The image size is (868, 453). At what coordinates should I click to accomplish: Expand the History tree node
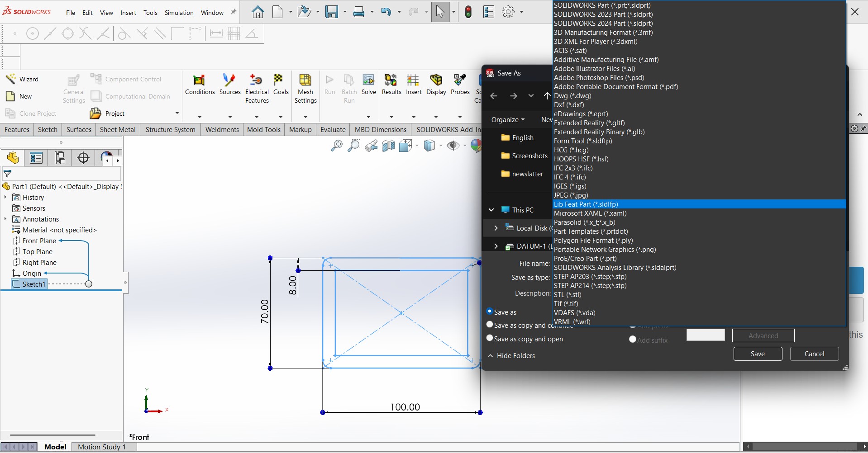[x=5, y=198]
